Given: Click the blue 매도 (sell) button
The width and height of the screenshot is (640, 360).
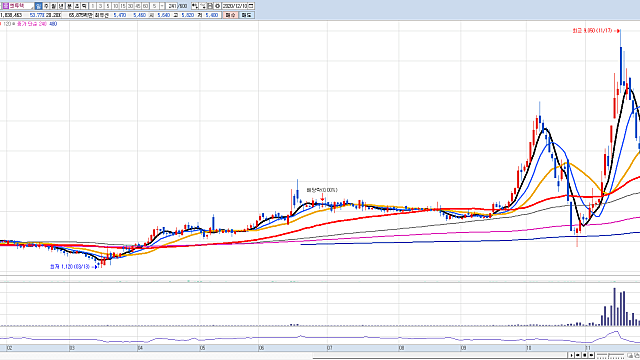Looking at the screenshot, I should point(247,15).
